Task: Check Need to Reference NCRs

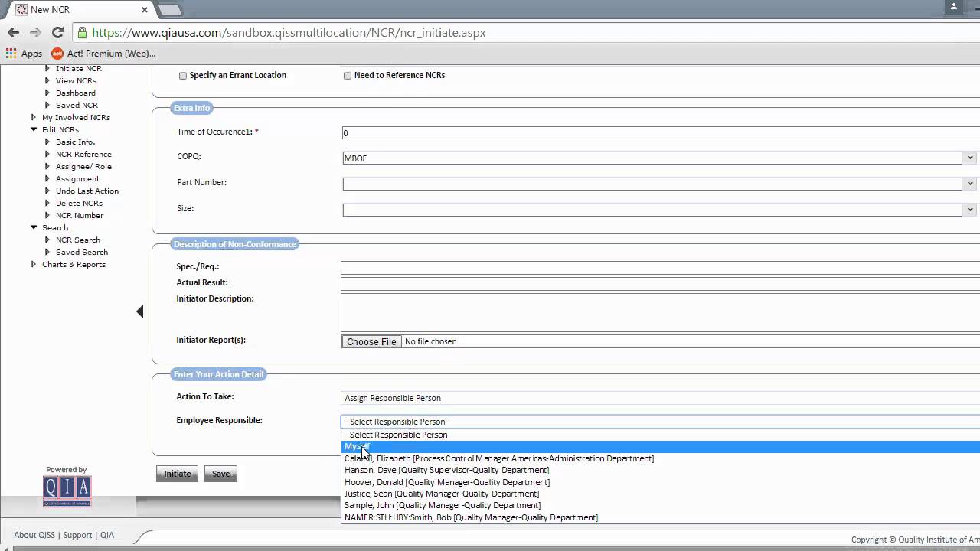Action: (x=348, y=76)
